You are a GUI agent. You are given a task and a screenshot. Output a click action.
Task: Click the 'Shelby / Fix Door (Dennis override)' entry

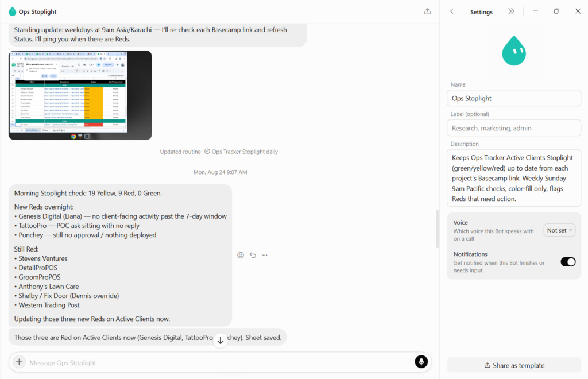point(69,296)
